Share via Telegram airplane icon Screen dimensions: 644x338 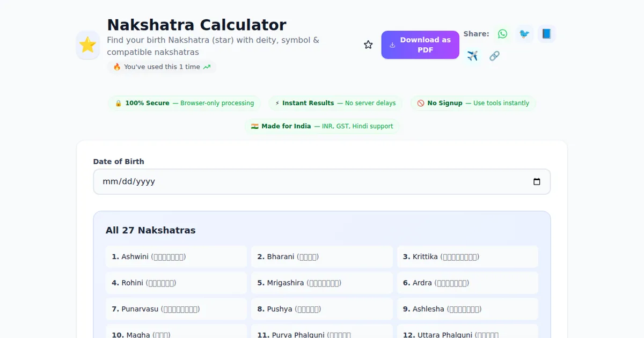(472, 56)
